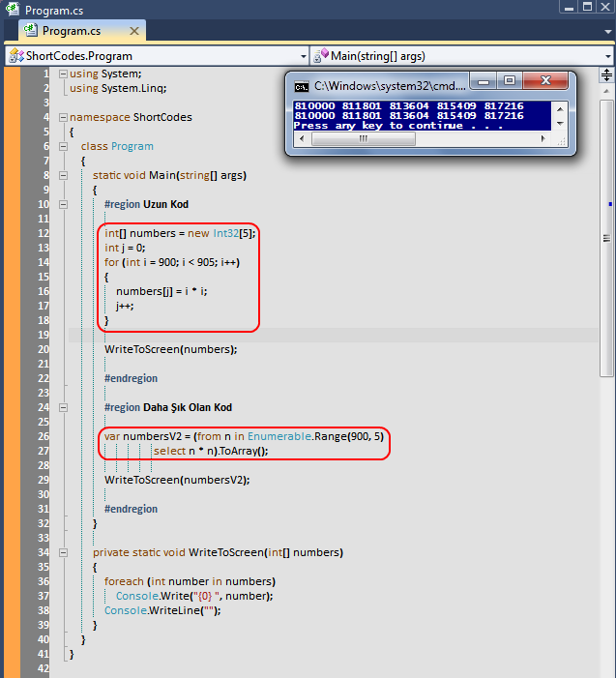Collapse the Daha Şık Olan Kod region
Image resolution: width=616 pixels, height=678 pixels.
click(63, 408)
